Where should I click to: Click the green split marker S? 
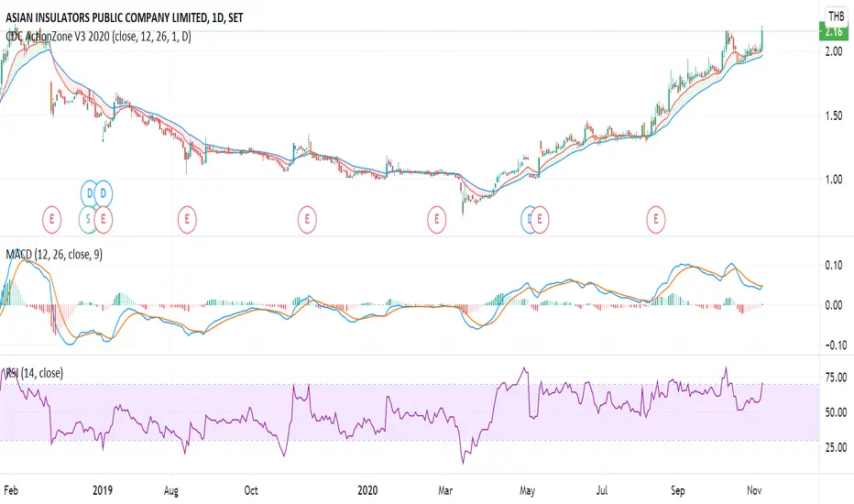point(88,220)
